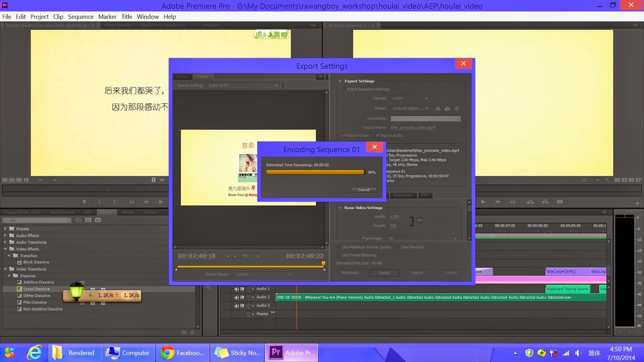Mute Audio 3 track with speaker toggle
This screenshot has height=362, width=644.
coord(236,306)
